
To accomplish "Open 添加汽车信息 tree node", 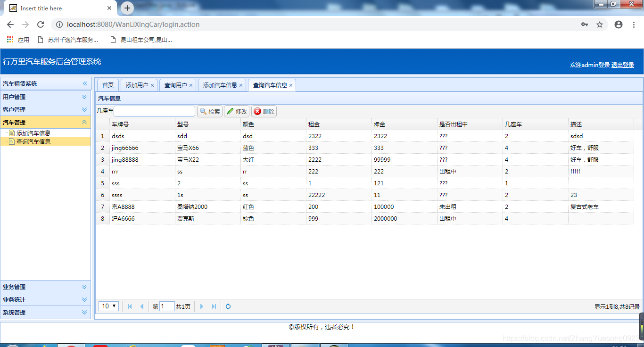I will tap(33, 133).
